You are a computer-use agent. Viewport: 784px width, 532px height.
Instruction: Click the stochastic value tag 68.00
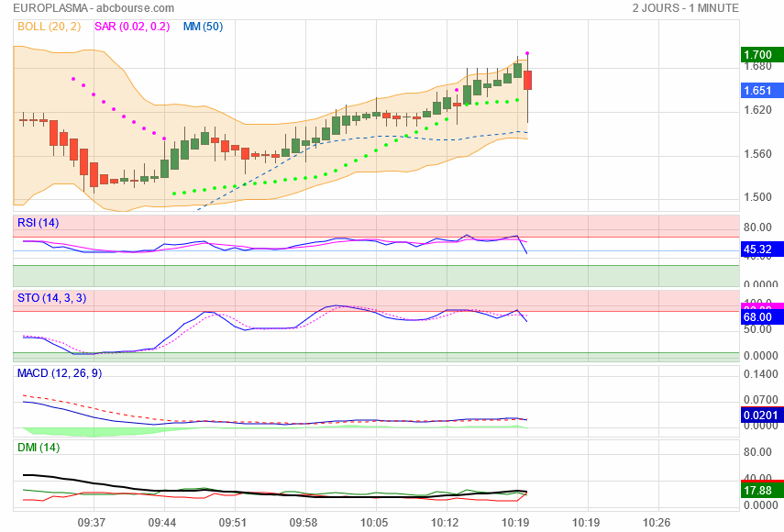coord(762,317)
